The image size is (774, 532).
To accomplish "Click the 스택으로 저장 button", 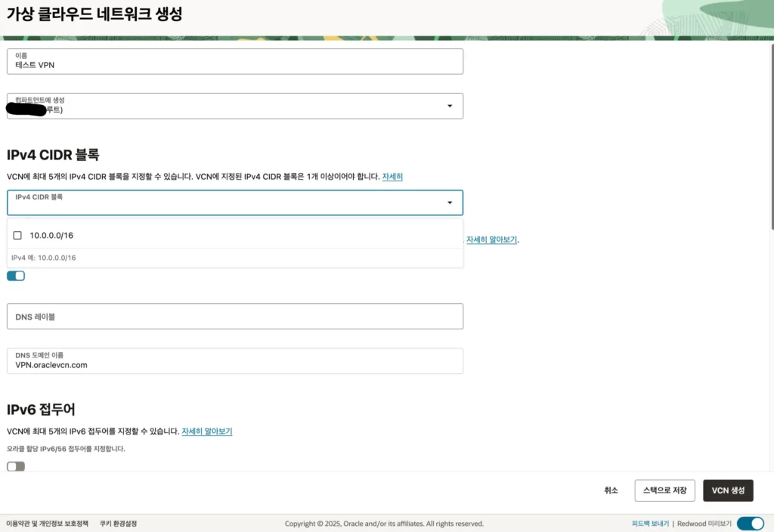I will pos(664,490).
